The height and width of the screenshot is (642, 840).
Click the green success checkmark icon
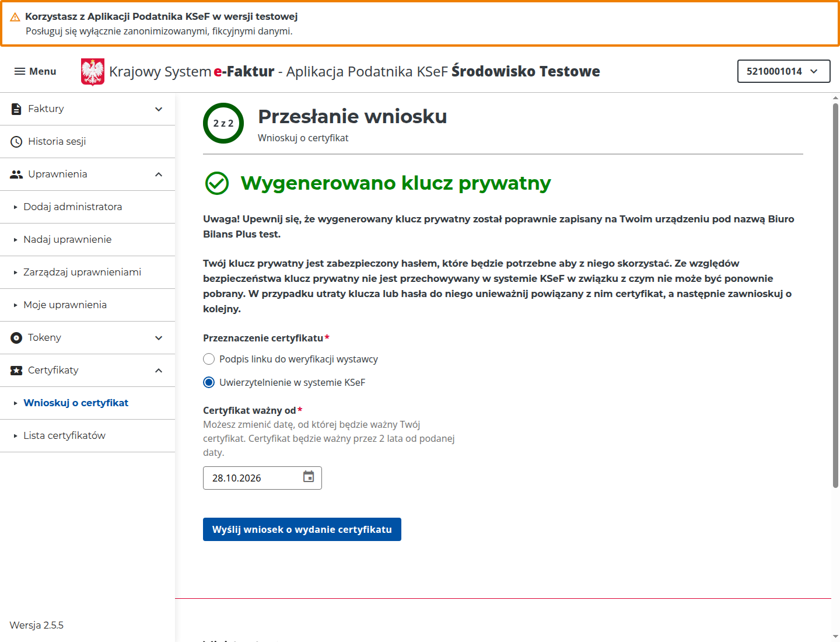[217, 183]
